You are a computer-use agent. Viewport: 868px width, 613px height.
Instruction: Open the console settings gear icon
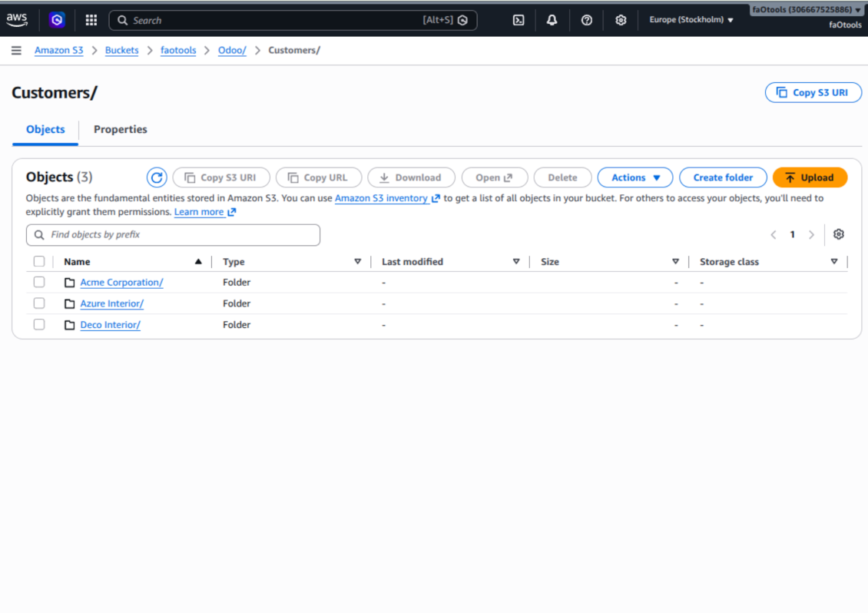pyautogui.click(x=621, y=20)
